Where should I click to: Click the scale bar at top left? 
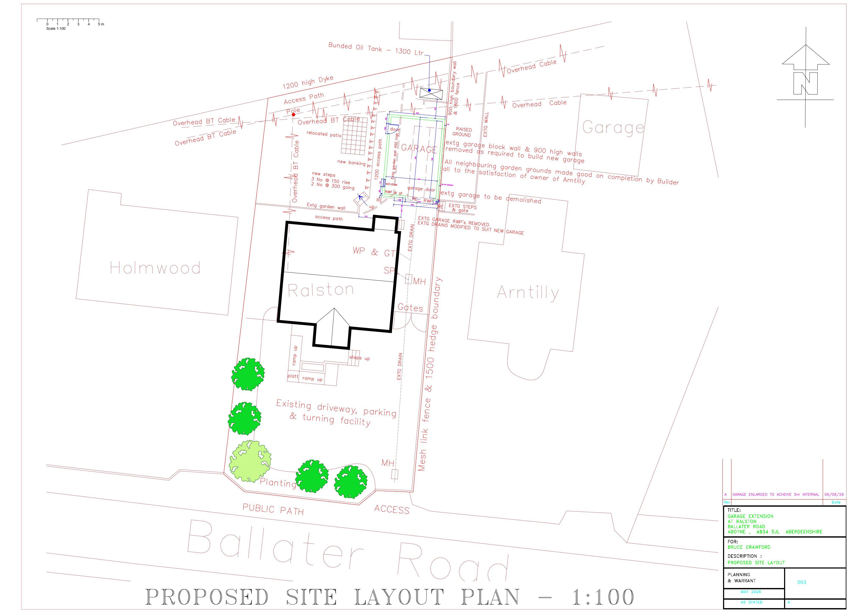tap(68, 21)
